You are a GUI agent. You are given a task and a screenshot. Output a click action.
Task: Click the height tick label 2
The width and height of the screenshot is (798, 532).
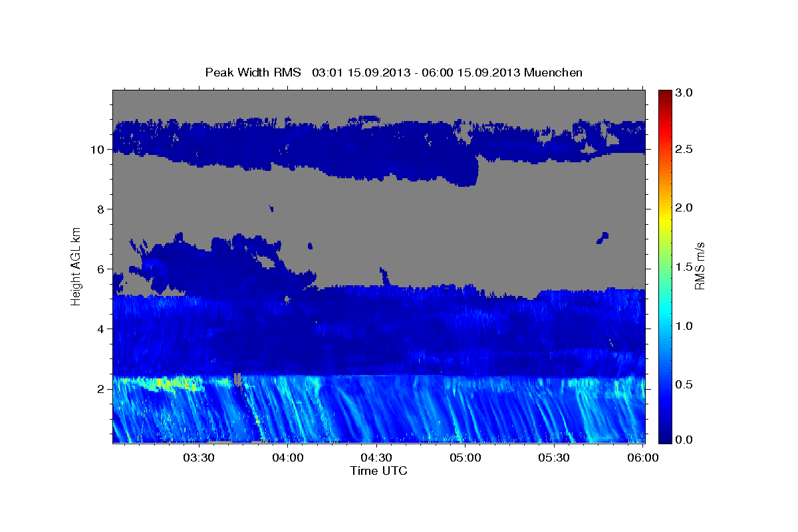pos(100,389)
